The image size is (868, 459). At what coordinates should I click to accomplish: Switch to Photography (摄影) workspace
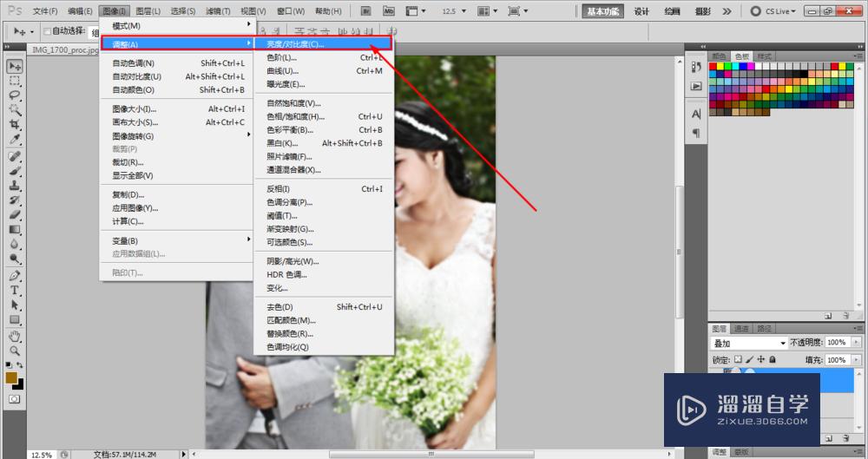[x=702, y=11]
